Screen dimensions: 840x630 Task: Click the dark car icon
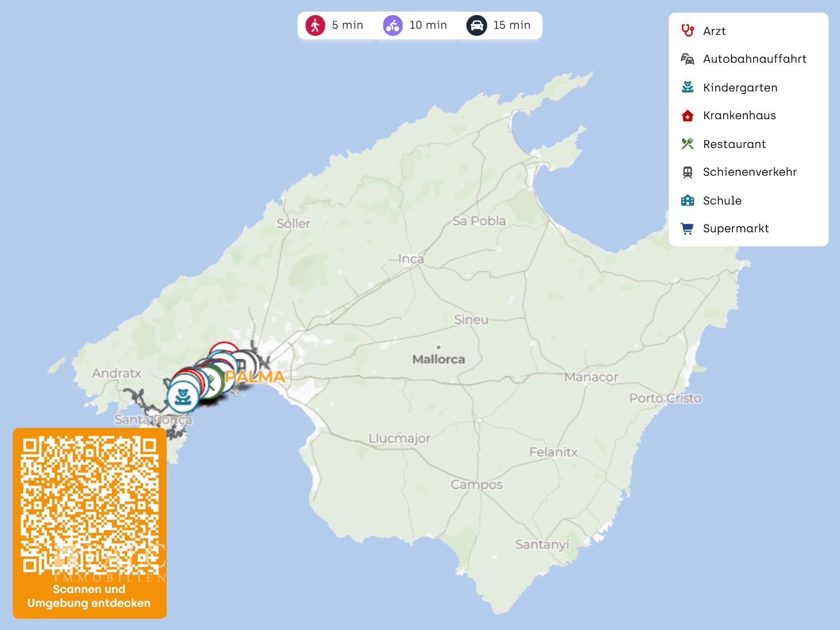click(x=477, y=25)
